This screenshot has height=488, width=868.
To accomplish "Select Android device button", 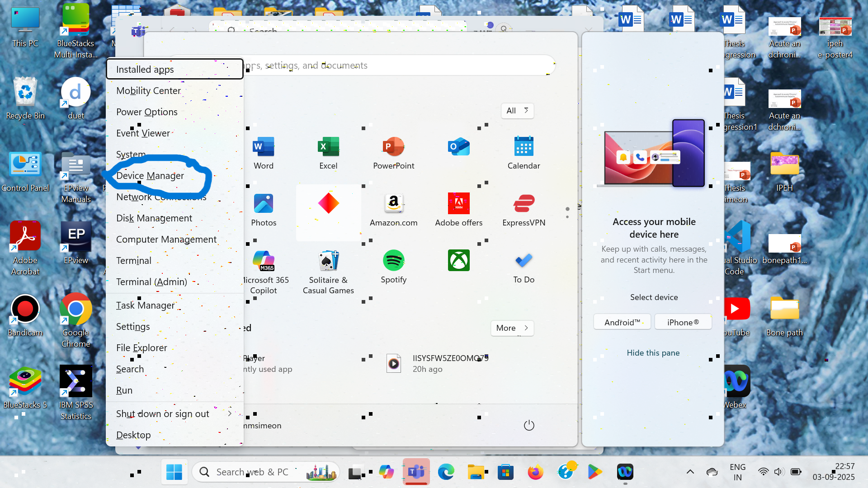I will [622, 322].
